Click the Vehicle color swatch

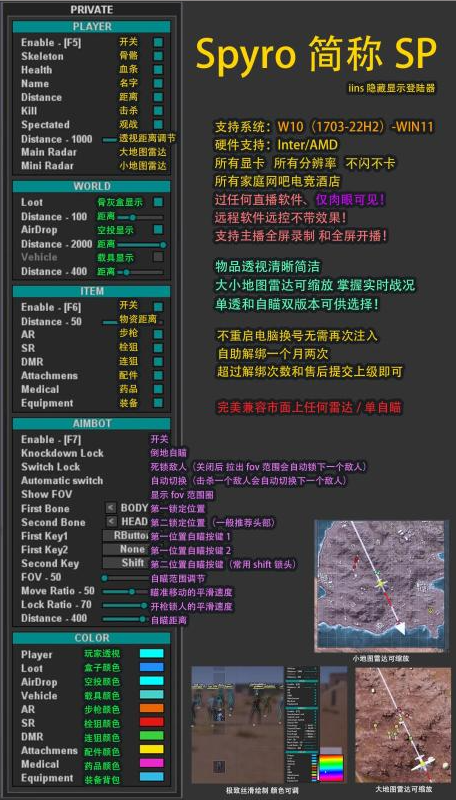click(x=151, y=694)
